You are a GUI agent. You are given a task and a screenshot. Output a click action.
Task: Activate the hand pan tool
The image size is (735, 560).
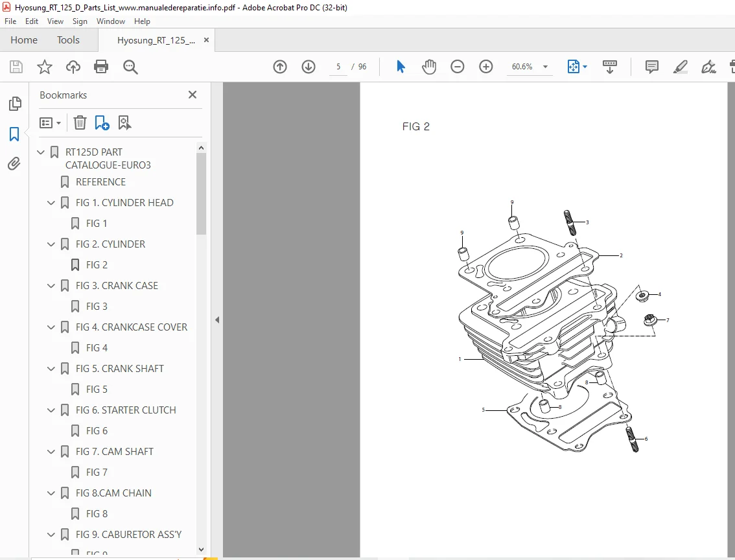click(429, 67)
